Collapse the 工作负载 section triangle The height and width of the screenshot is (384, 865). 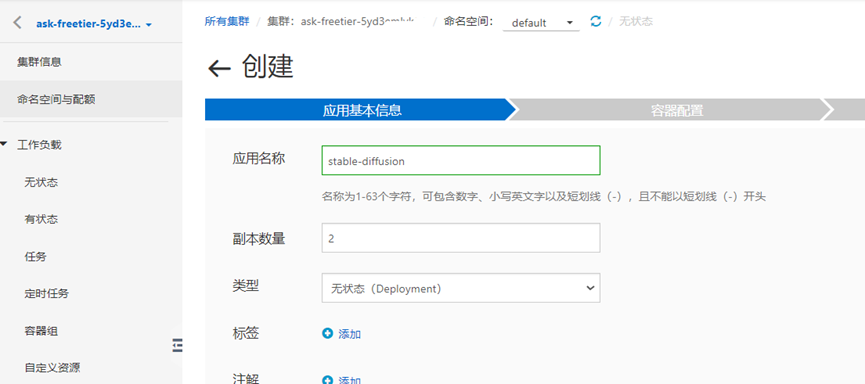point(4,145)
